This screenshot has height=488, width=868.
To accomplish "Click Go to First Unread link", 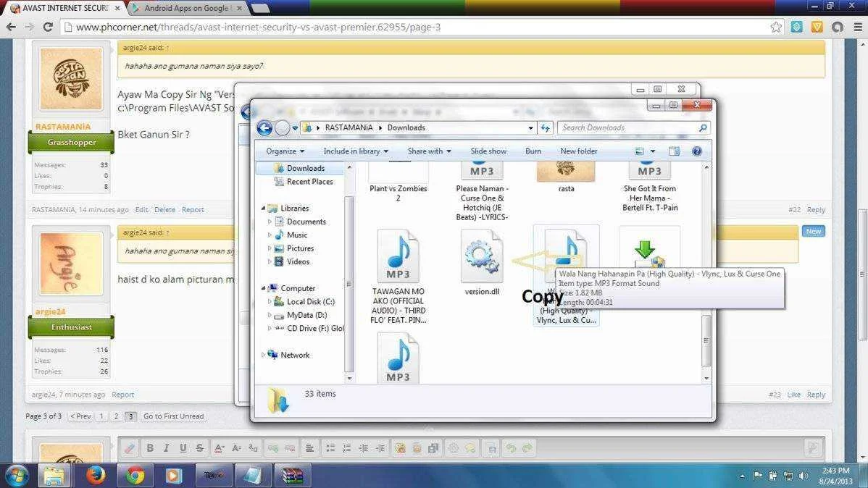I will click(x=173, y=416).
